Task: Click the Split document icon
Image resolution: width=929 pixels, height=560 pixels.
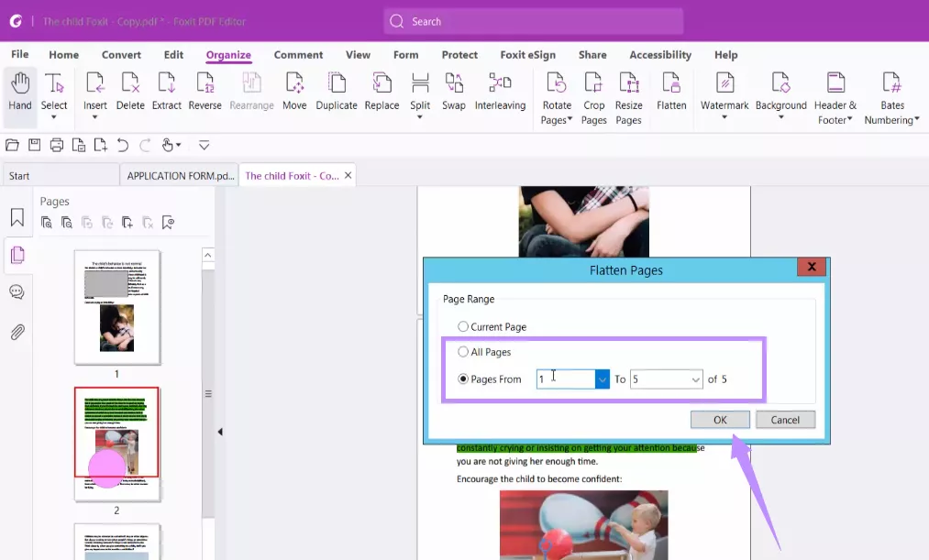Action: pos(420,92)
